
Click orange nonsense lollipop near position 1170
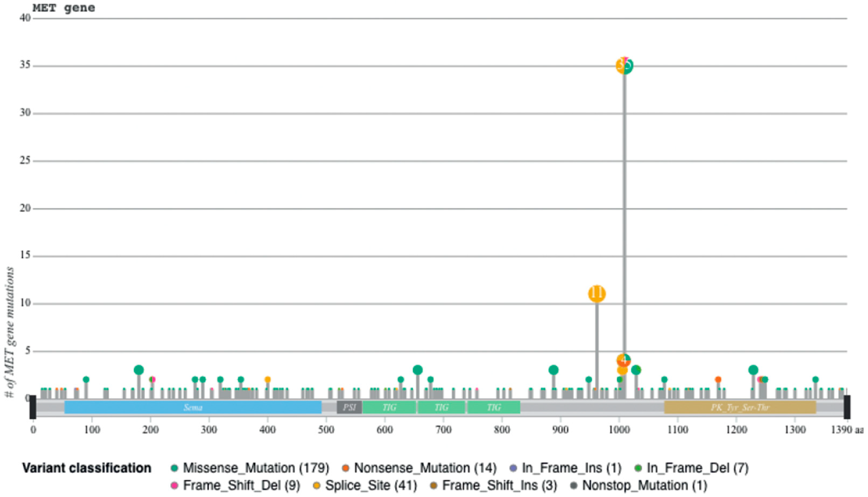click(x=718, y=379)
